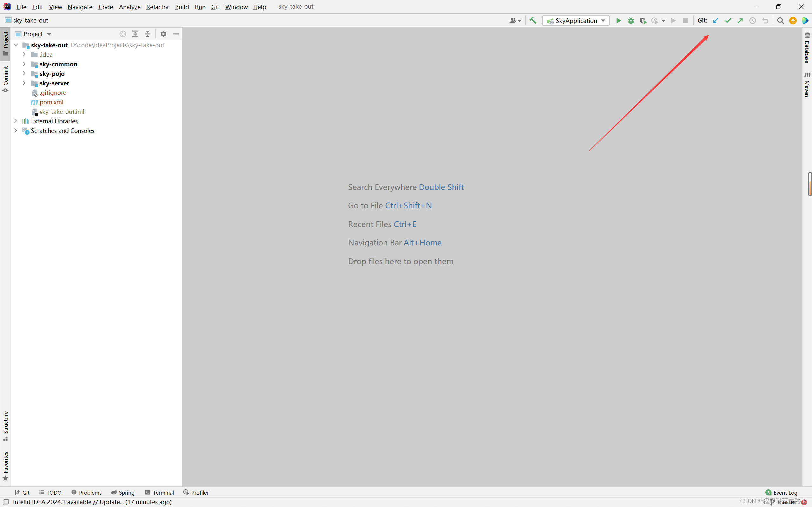Toggle the Database tool window

(807, 48)
